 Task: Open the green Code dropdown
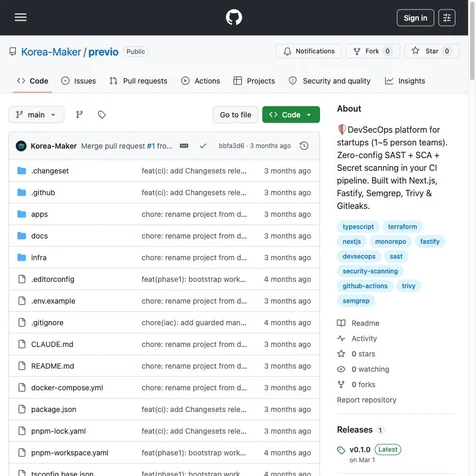click(291, 115)
